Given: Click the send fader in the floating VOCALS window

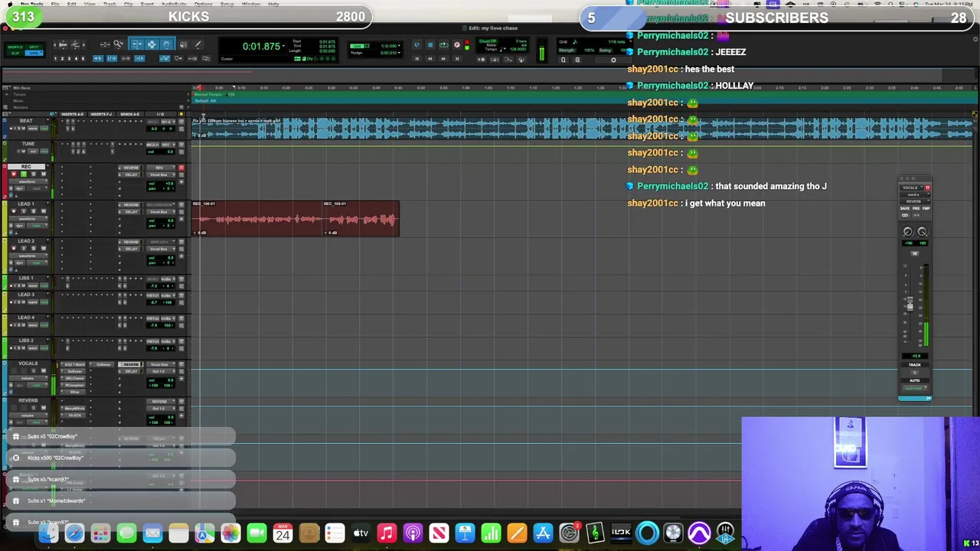Looking at the screenshot, I should click(x=910, y=305).
